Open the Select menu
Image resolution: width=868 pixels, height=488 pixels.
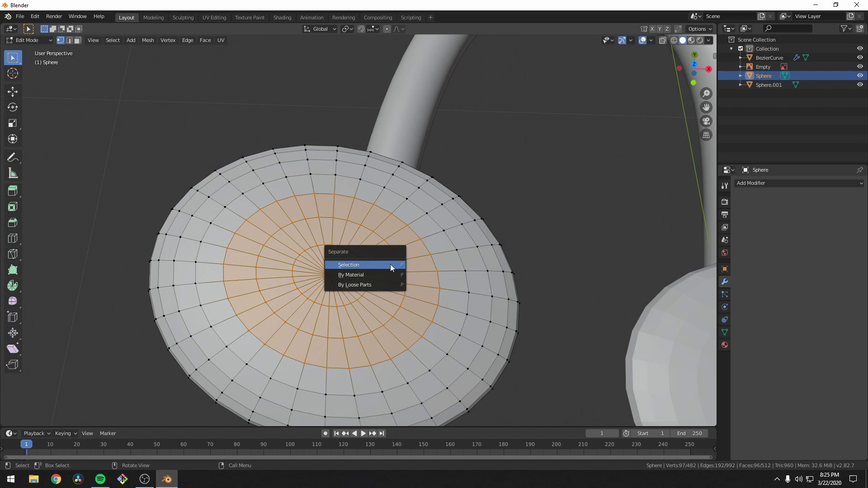(x=112, y=40)
